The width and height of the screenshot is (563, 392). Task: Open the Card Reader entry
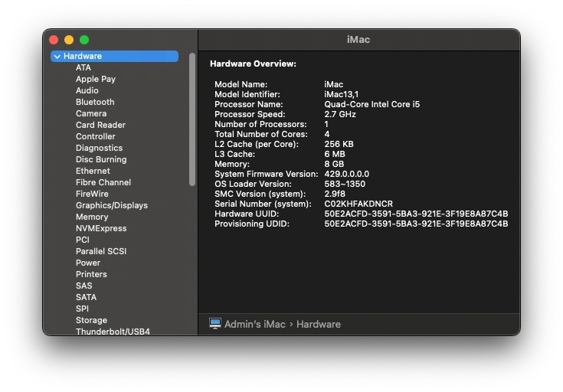tap(100, 125)
